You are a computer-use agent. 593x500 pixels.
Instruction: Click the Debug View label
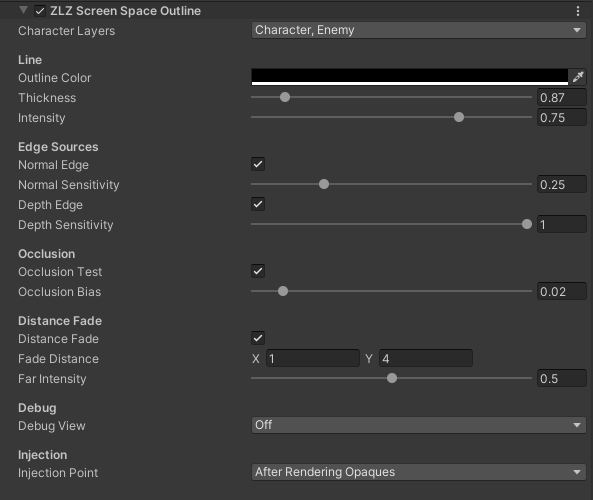[x=52, y=425]
